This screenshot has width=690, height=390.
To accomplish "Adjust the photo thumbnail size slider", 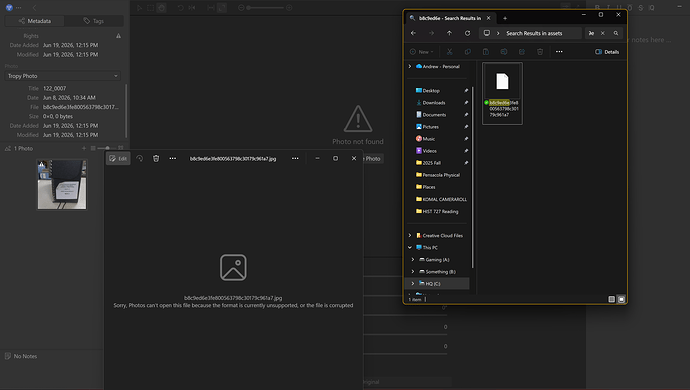I will tap(107, 148).
